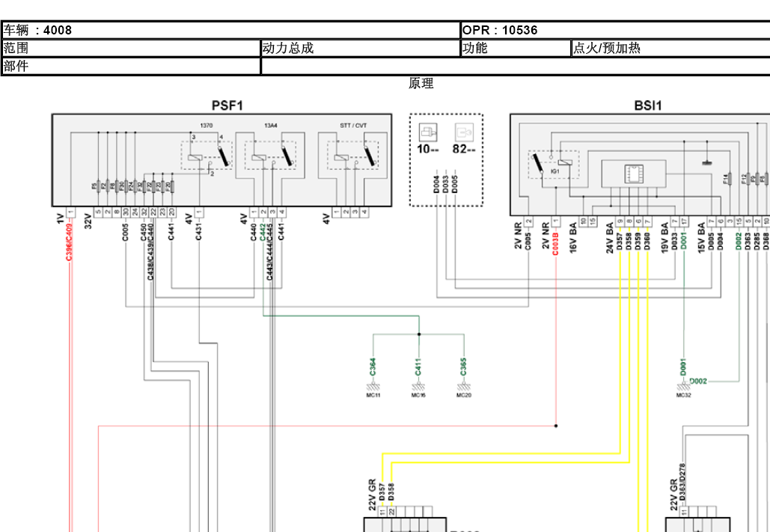Screen dimensions: 770x532
Task: Click the 15V BA connector label
Action: pos(702,239)
